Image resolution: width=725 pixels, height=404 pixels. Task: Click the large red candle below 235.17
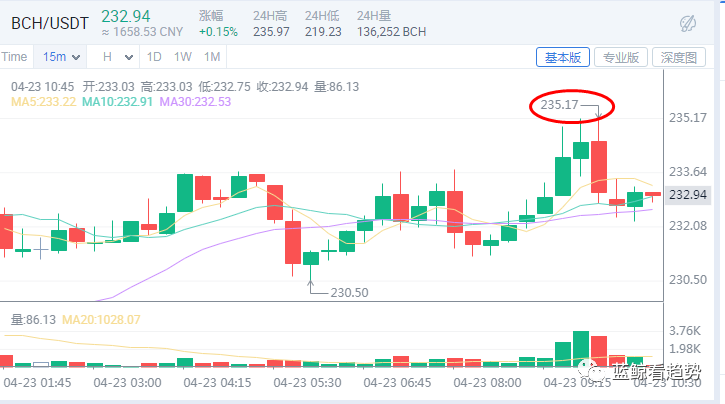(x=599, y=167)
